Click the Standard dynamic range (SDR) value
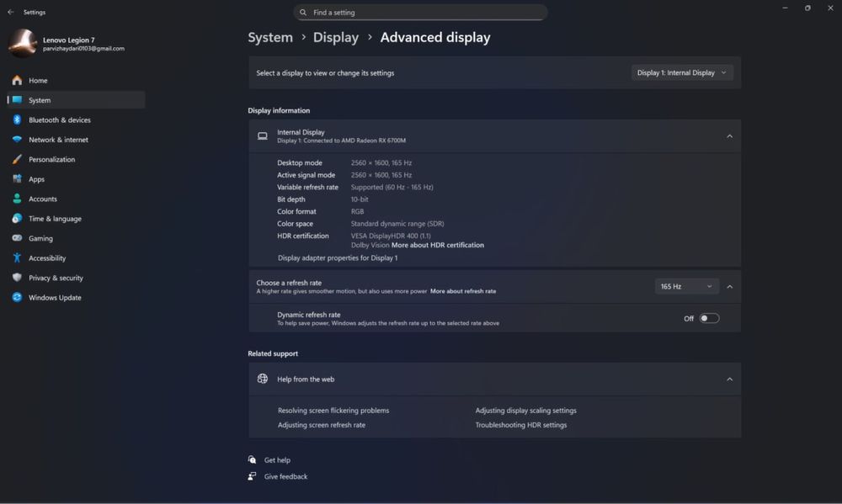 (x=397, y=223)
